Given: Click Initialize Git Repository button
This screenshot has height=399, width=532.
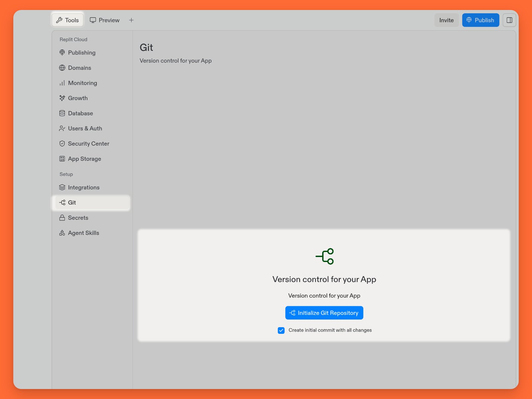Looking at the screenshot, I should [324, 313].
